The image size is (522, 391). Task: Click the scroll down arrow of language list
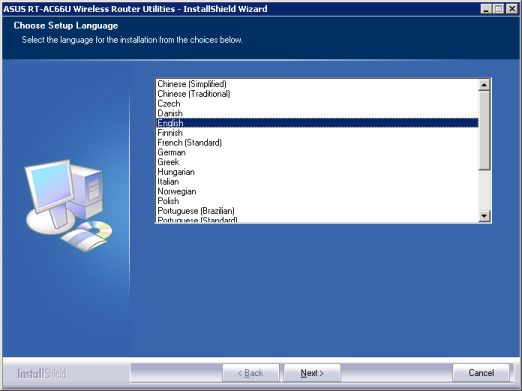(484, 216)
